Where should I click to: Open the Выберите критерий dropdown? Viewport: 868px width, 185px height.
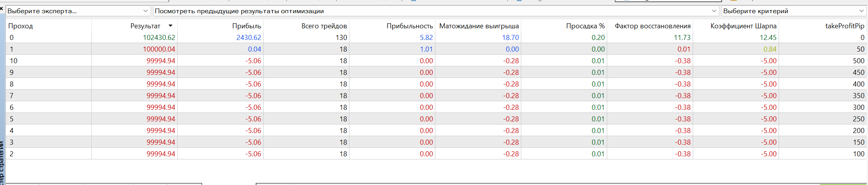861,11
